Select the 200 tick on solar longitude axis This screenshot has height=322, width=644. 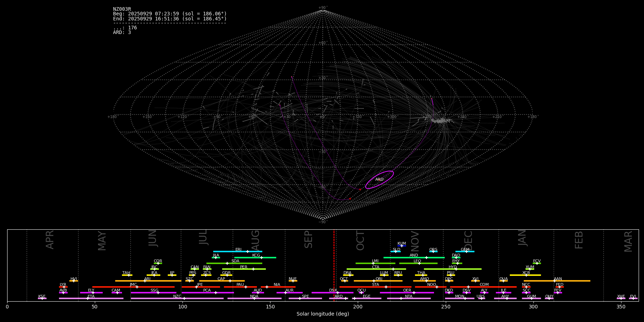click(358, 307)
